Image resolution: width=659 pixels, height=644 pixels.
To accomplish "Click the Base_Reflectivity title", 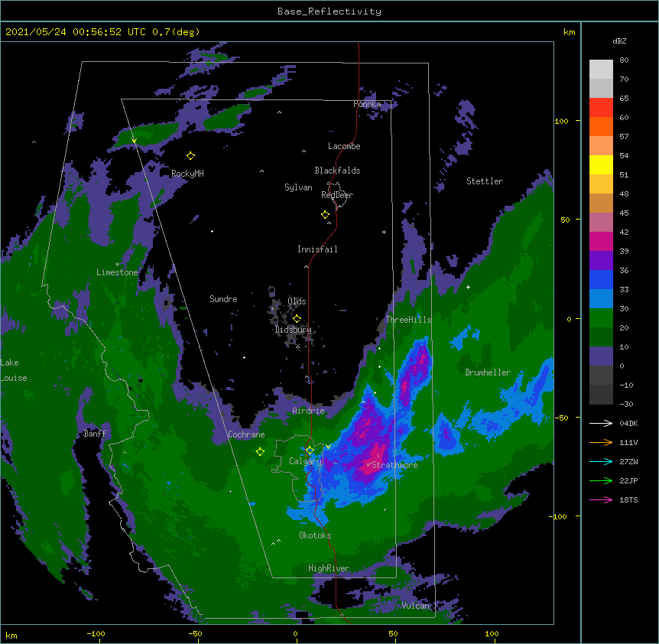I will 329,11.
